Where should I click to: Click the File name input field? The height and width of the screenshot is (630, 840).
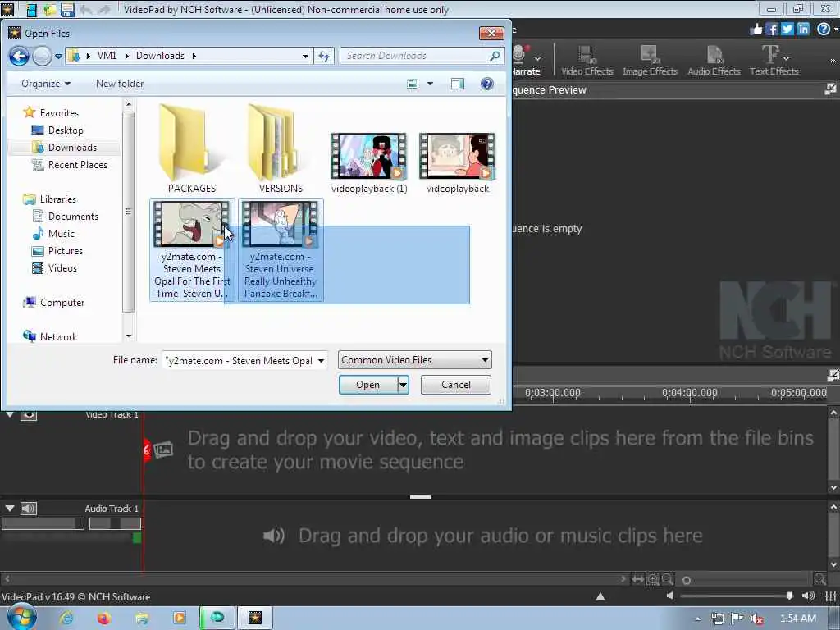point(240,361)
